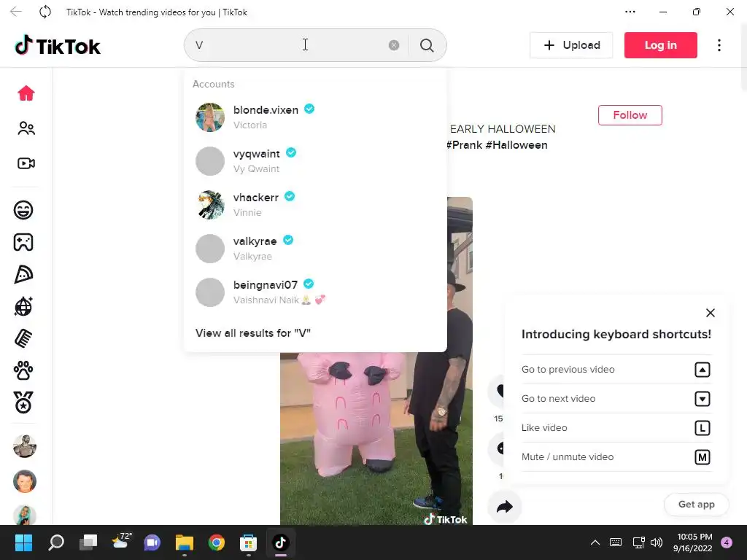
Task: Open the network icon in system tray
Action: point(638,542)
